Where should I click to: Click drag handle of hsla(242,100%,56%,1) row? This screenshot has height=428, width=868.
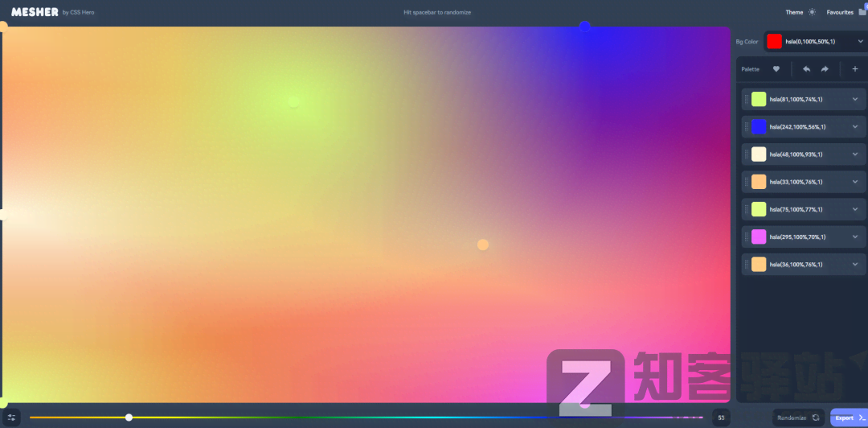(746, 127)
